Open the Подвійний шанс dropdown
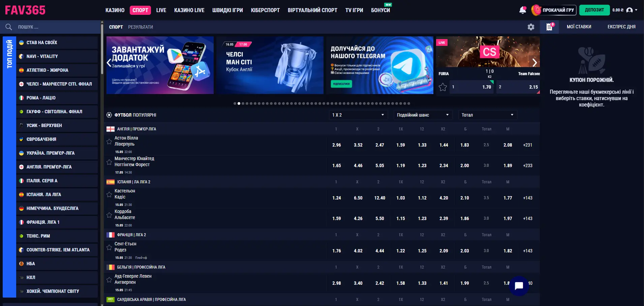The height and width of the screenshot is (306, 644). [x=423, y=115]
